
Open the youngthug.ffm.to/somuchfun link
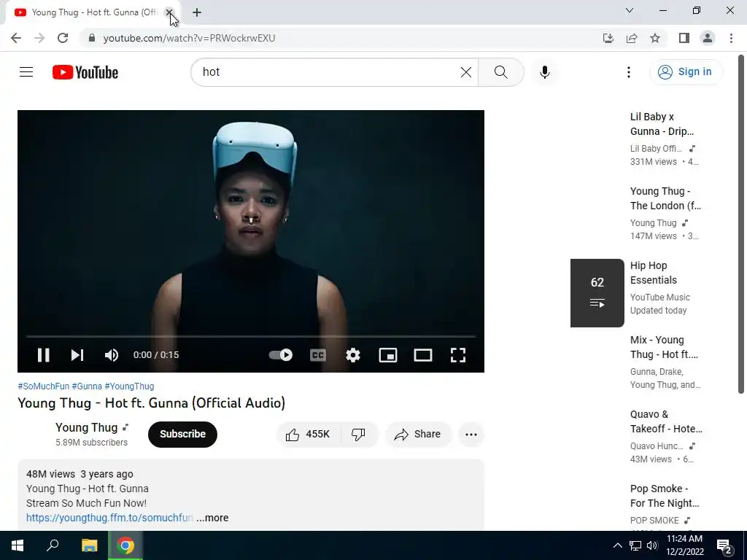tap(109, 518)
